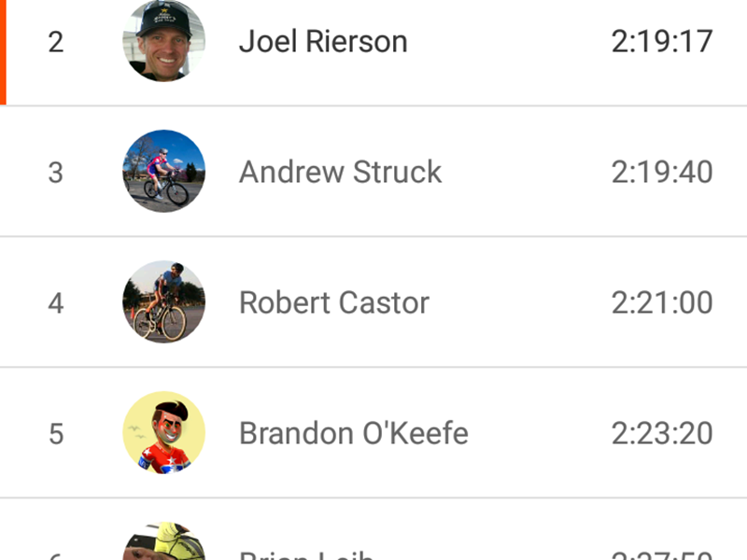Click rank number 5

pyautogui.click(x=56, y=433)
